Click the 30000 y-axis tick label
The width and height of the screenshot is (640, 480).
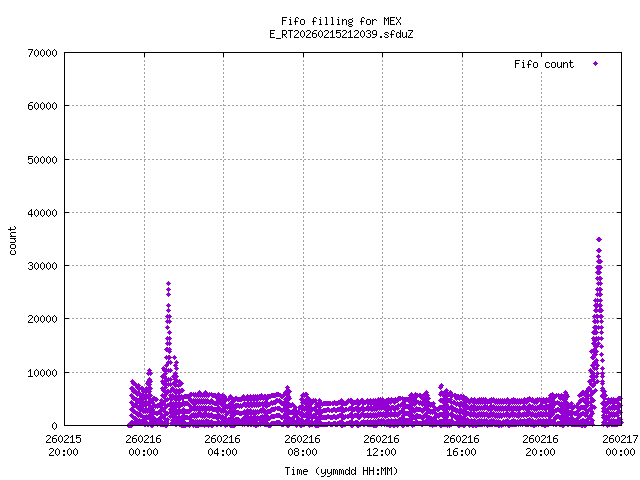[40, 266]
